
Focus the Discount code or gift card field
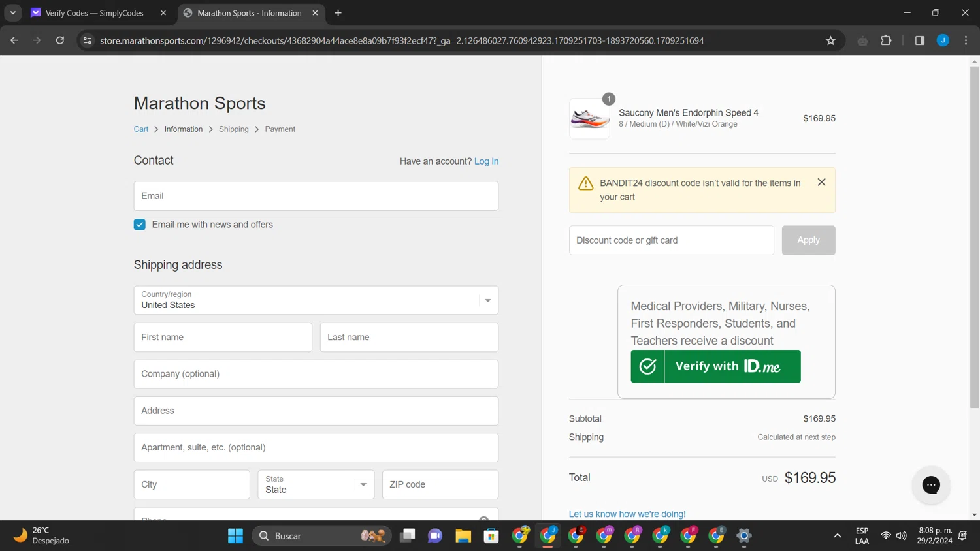pyautogui.click(x=672, y=240)
